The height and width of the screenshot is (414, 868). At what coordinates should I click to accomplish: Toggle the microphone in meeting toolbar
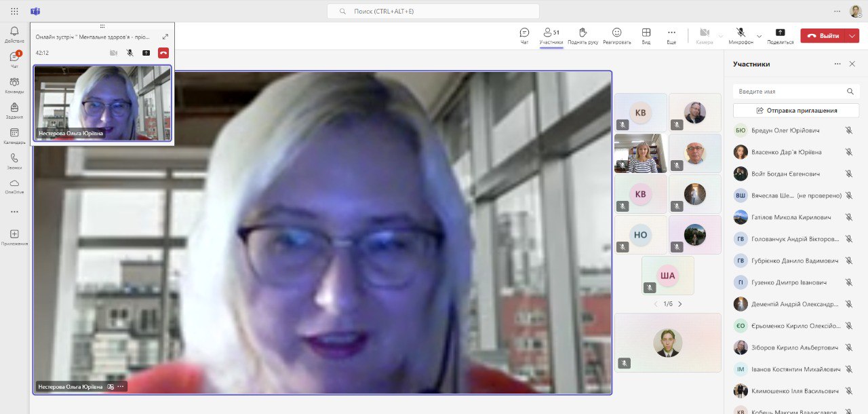741,36
